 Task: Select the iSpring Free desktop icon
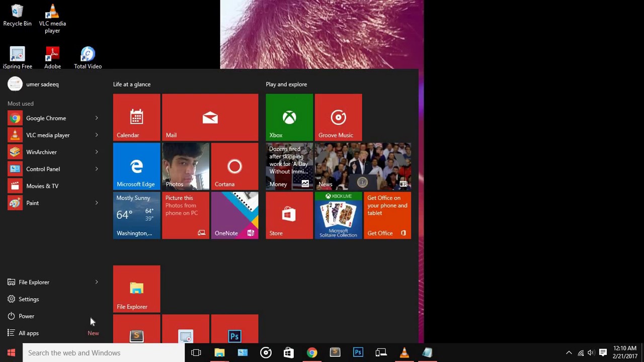pyautogui.click(x=17, y=57)
